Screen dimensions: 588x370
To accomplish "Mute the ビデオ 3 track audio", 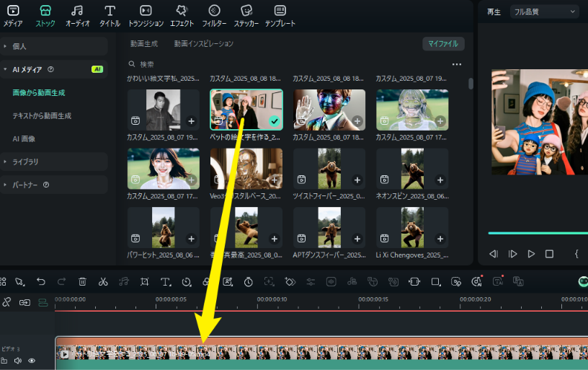I will [17, 361].
